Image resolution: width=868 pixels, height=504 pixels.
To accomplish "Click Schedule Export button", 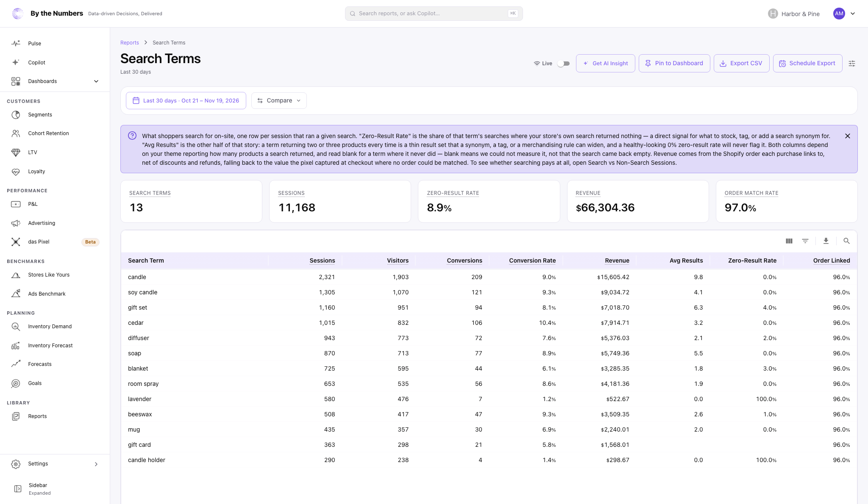I will (807, 64).
